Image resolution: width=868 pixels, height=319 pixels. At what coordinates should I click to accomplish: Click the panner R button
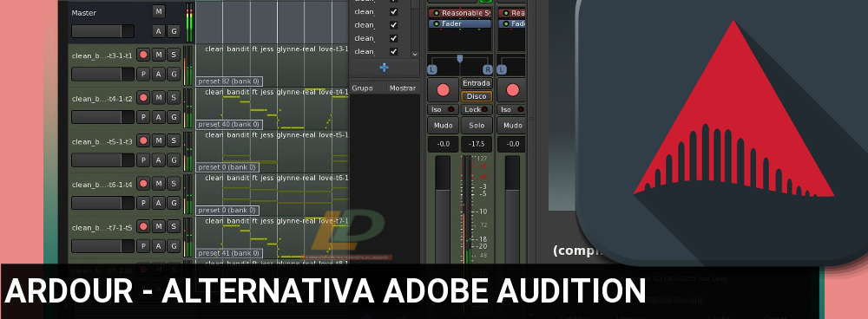[x=488, y=69]
